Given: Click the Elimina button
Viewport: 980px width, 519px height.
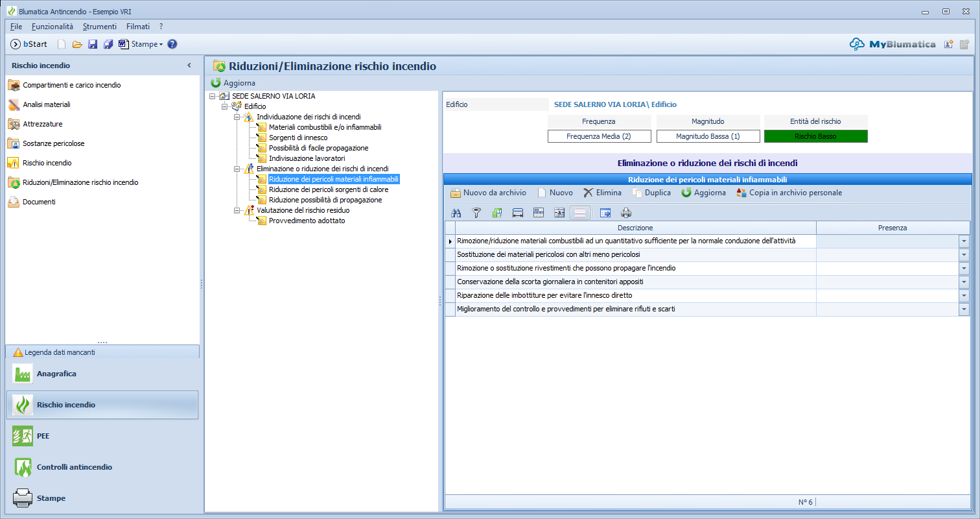Looking at the screenshot, I should [602, 193].
